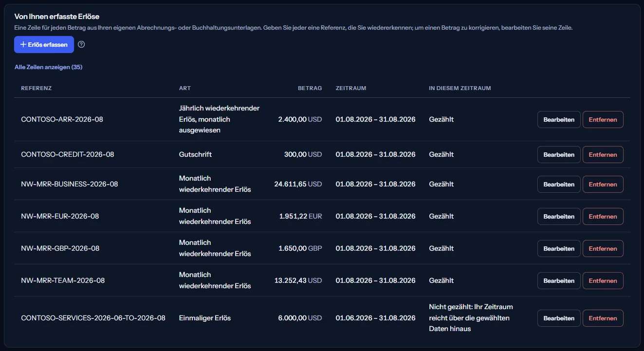Edit the CONTOSO-SERVICES-2026-06-TO-2026-08 row

(x=559, y=318)
